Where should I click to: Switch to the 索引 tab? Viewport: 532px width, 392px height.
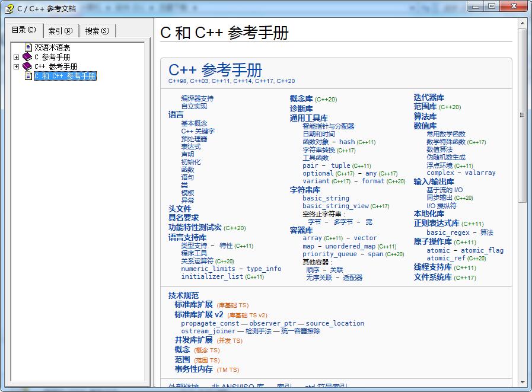(x=61, y=30)
